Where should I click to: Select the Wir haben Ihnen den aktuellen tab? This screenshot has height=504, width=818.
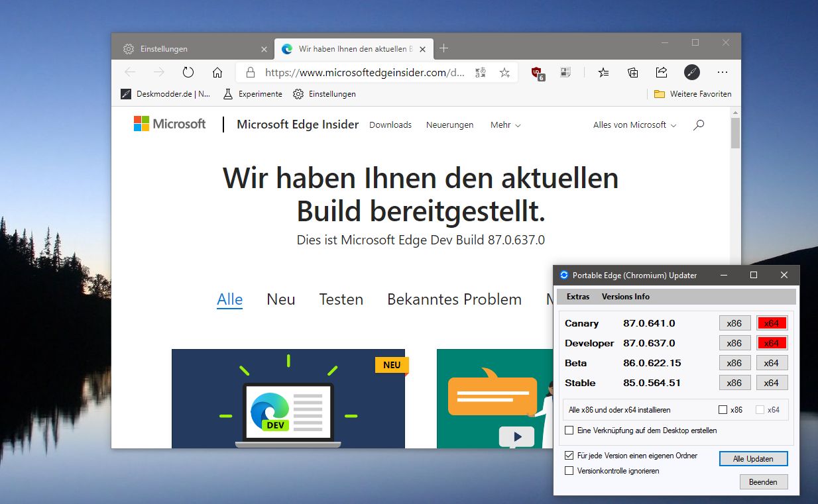click(354, 49)
